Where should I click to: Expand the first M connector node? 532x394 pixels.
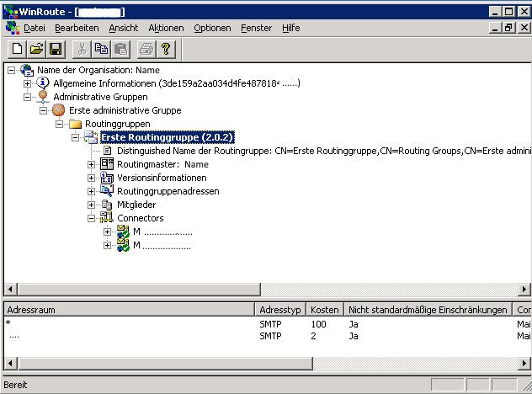[x=107, y=232]
